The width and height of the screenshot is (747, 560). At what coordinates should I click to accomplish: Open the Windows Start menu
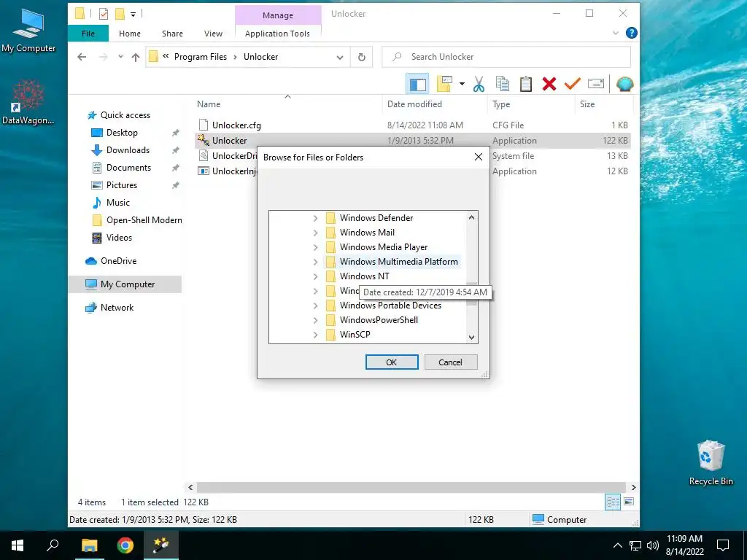pyautogui.click(x=18, y=545)
